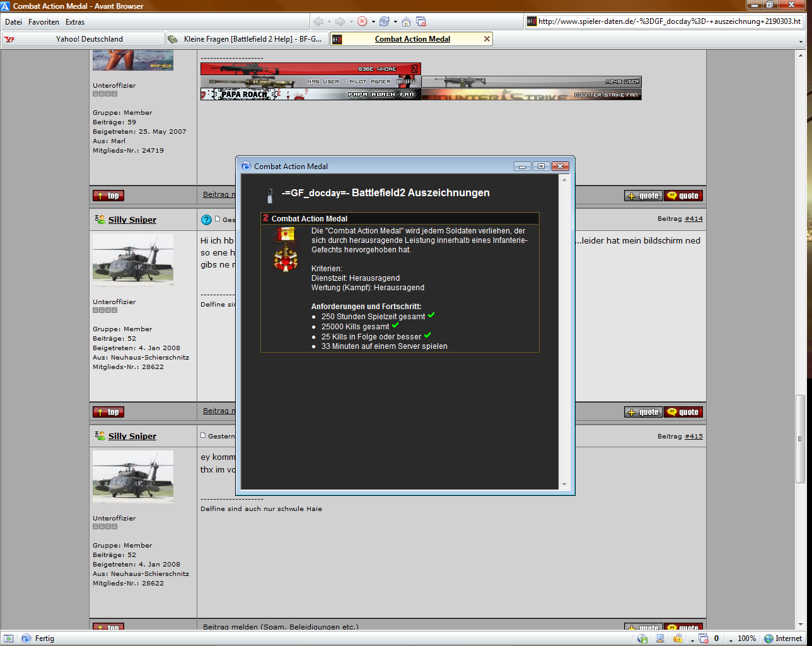
Task: Click the +quote button above post #415
Action: click(644, 412)
